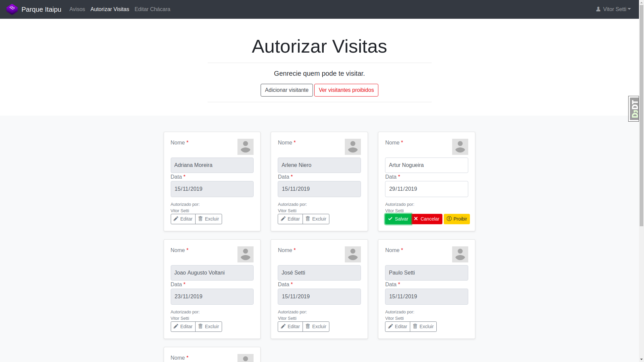Click the 23/11/2019 date field
The width and height of the screenshot is (644, 362).
tap(212, 297)
